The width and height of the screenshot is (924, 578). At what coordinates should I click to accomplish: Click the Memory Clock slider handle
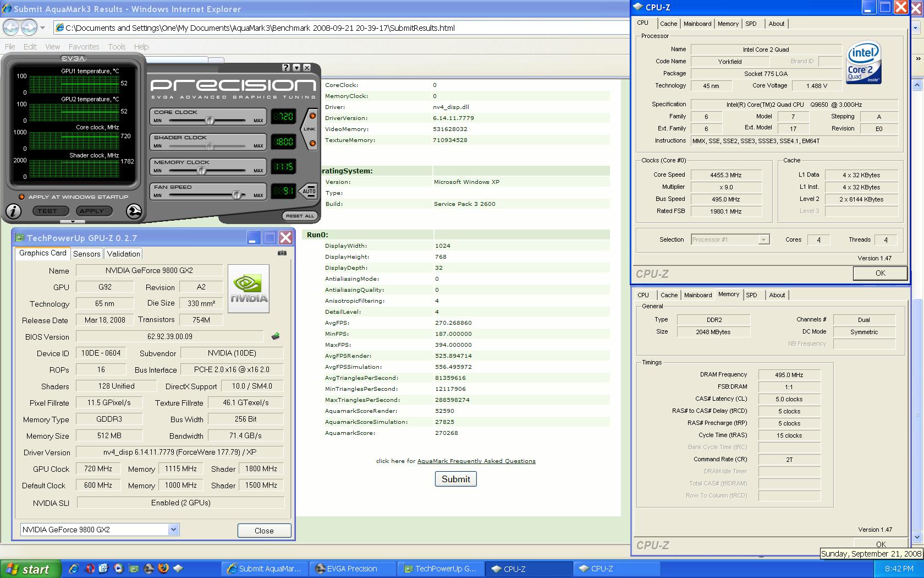(202, 170)
